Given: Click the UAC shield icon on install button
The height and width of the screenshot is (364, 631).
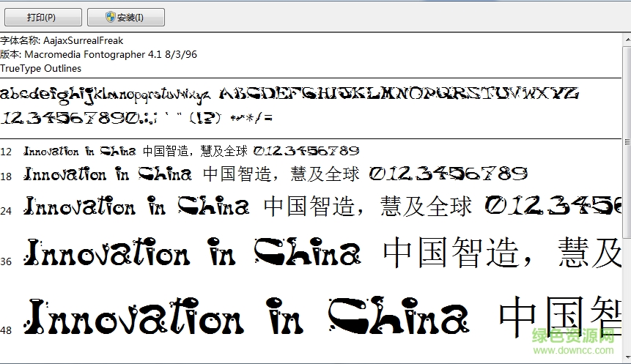Looking at the screenshot, I should pos(110,17).
